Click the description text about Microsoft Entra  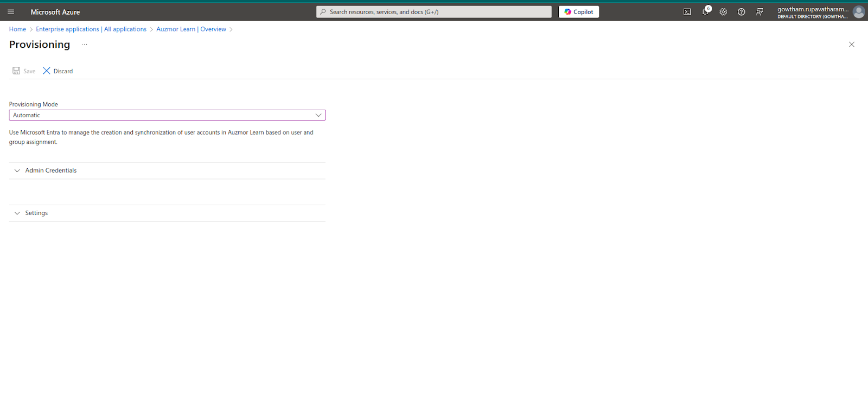pos(161,137)
